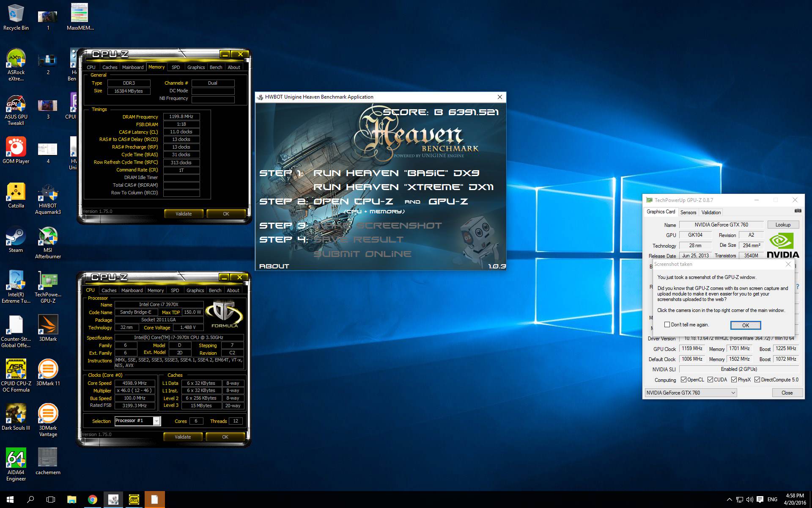The image size is (812, 508).
Task: Click Lookup button in GPU-Z
Action: (x=782, y=225)
